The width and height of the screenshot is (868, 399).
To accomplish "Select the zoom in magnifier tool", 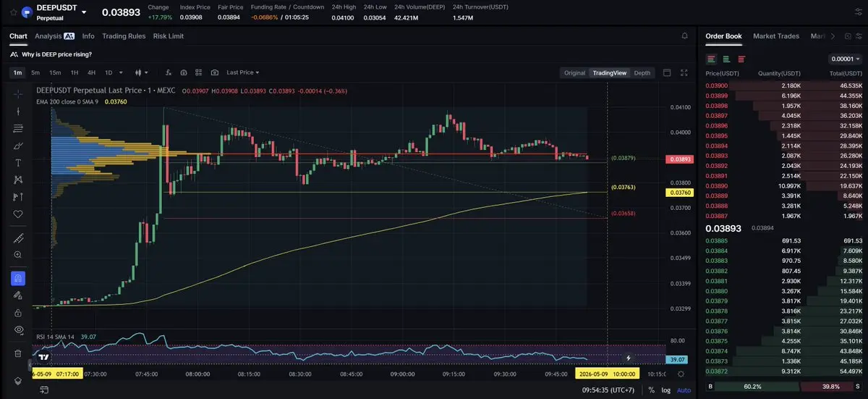I will (x=18, y=255).
